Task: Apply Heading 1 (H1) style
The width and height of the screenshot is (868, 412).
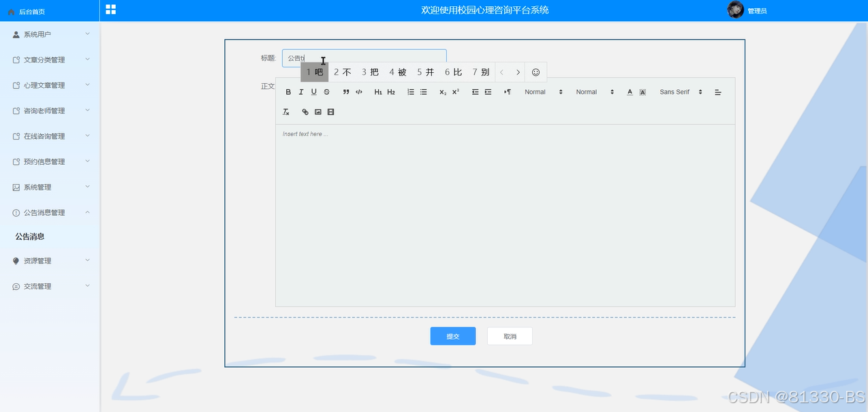Action: coord(378,92)
